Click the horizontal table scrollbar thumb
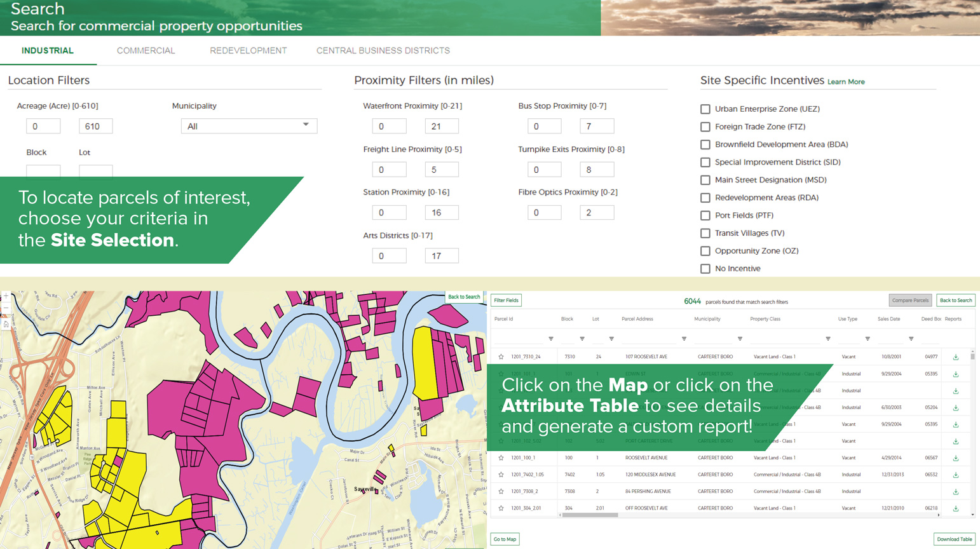 (590, 515)
